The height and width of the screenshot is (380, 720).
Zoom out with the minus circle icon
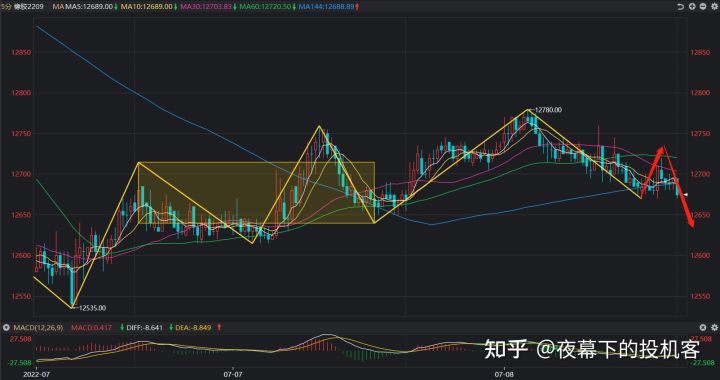click(703, 7)
